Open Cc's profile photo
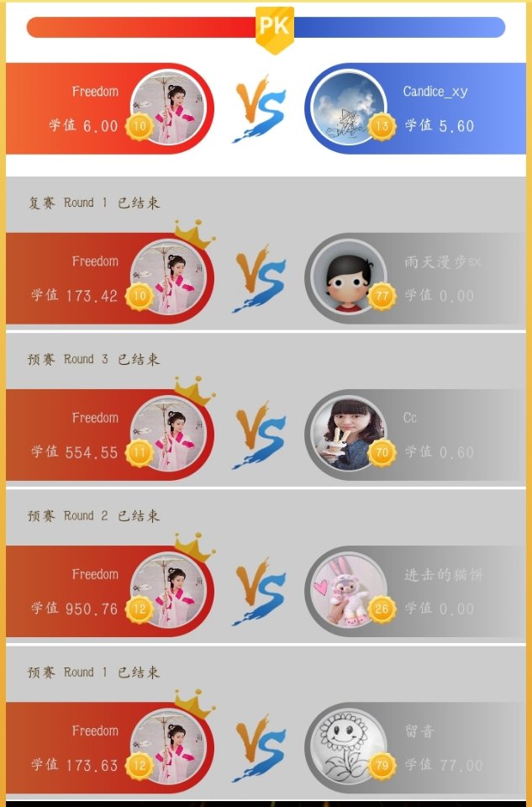Screen dimensions: 532x807 coord(349,435)
